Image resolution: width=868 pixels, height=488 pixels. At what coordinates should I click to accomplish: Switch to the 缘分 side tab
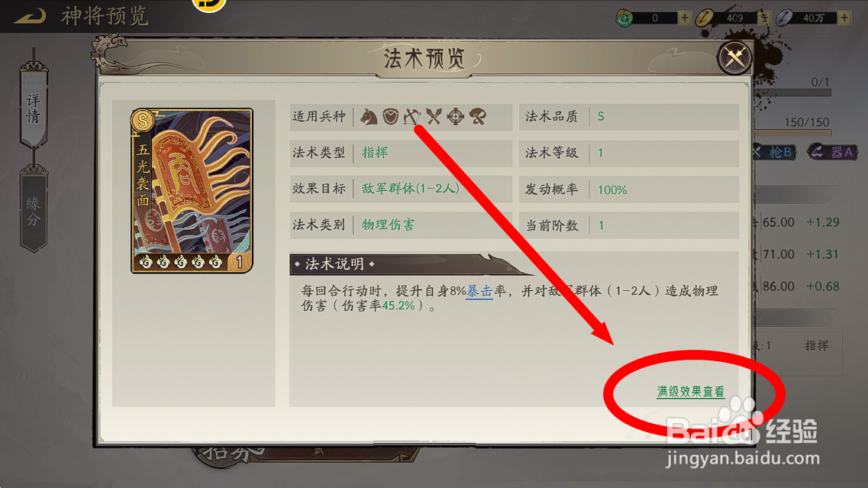[x=34, y=211]
